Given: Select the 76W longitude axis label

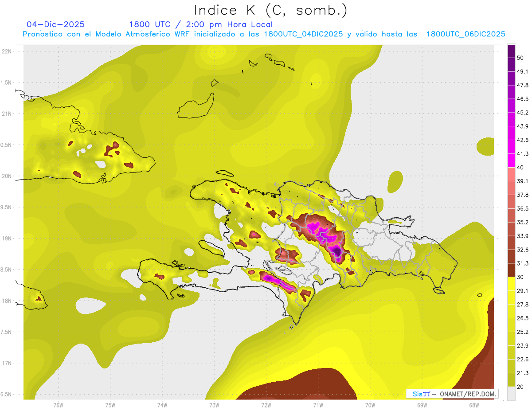Looking at the screenshot, I should click(58, 405).
